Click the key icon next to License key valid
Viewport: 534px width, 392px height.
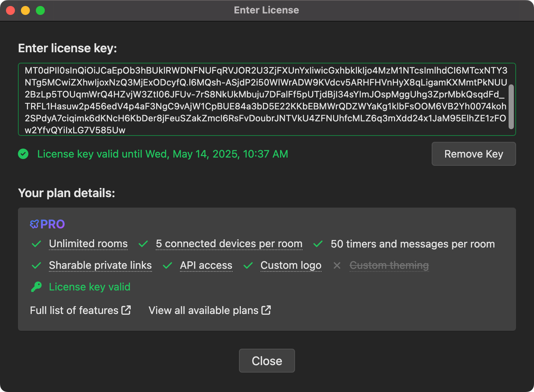click(x=36, y=287)
